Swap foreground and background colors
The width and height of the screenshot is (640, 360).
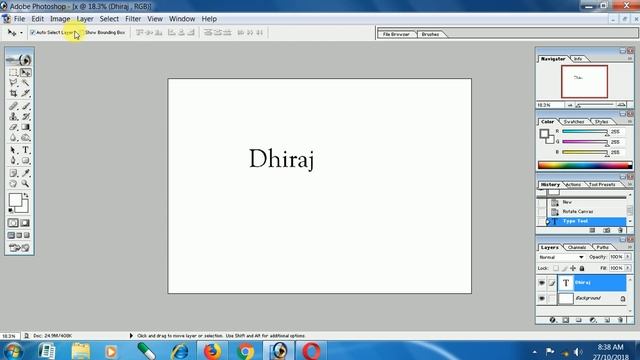pos(27,196)
